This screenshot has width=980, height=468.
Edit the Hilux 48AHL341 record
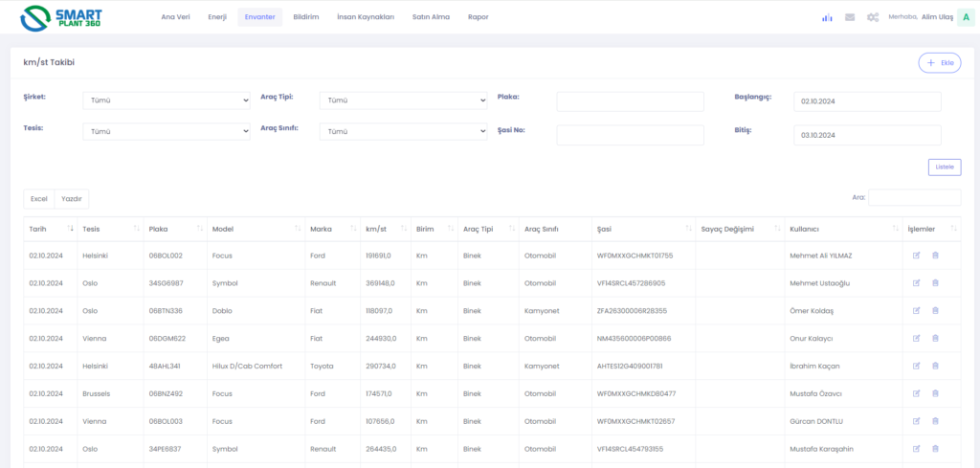pos(916,367)
